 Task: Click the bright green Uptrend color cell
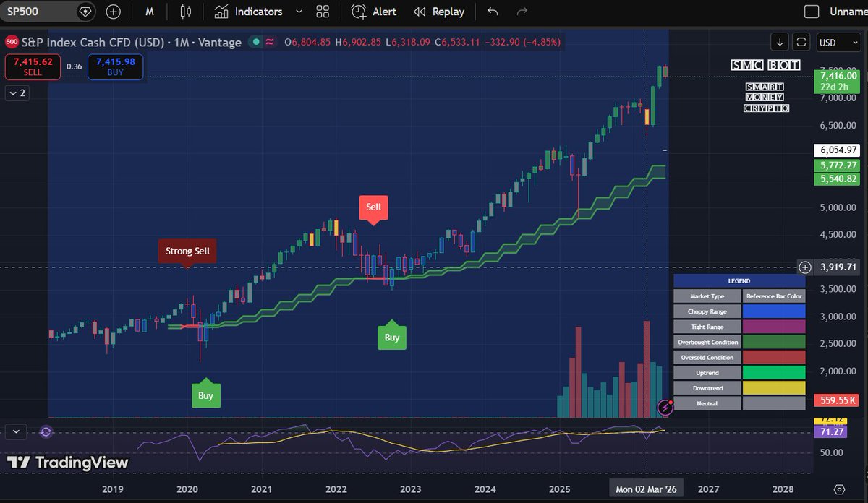[x=774, y=373]
